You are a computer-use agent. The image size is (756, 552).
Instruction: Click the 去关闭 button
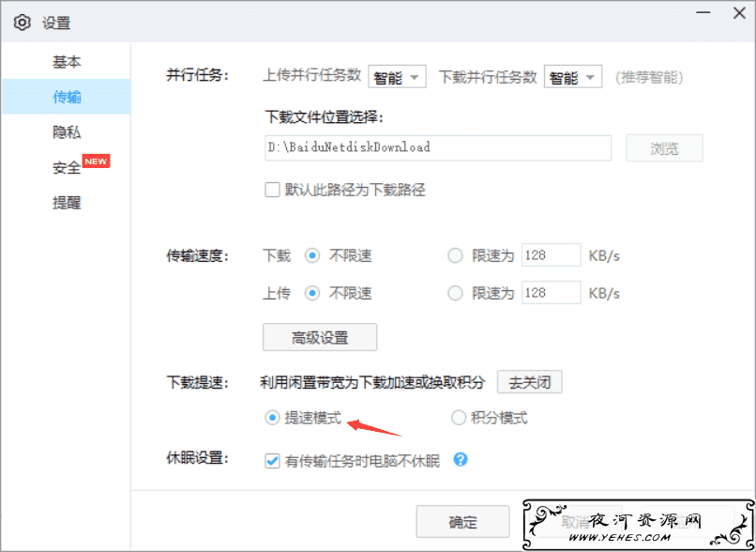(529, 382)
